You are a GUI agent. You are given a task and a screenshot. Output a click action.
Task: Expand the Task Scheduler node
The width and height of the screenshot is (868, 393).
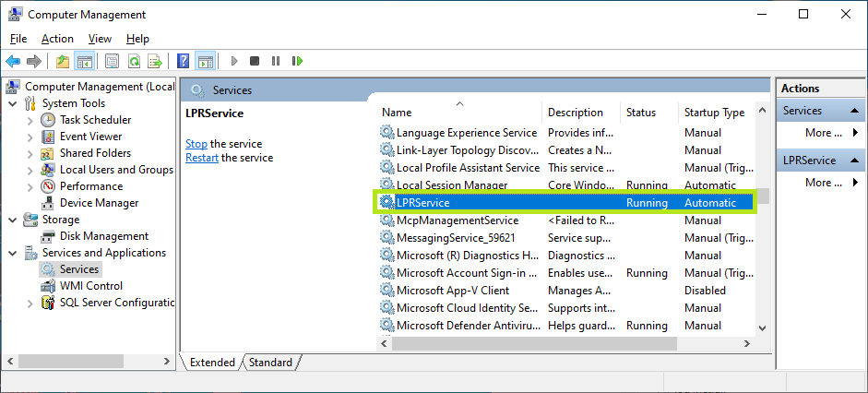click(x=30, y=120)
